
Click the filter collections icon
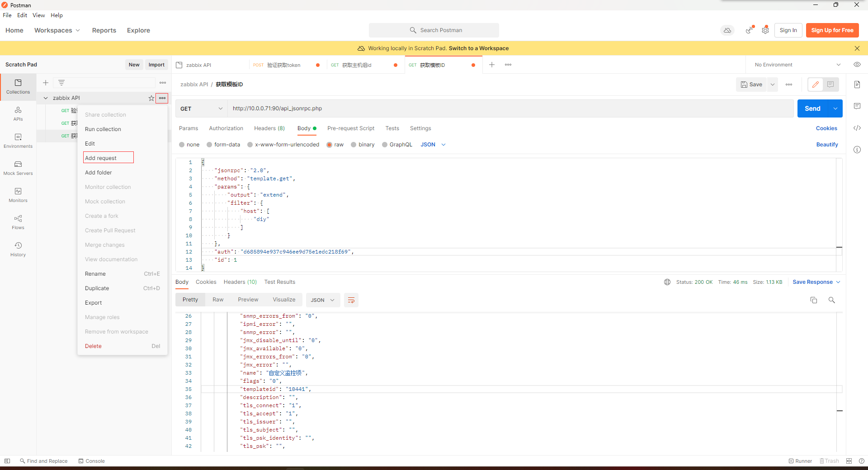click(x=61, y=83)
